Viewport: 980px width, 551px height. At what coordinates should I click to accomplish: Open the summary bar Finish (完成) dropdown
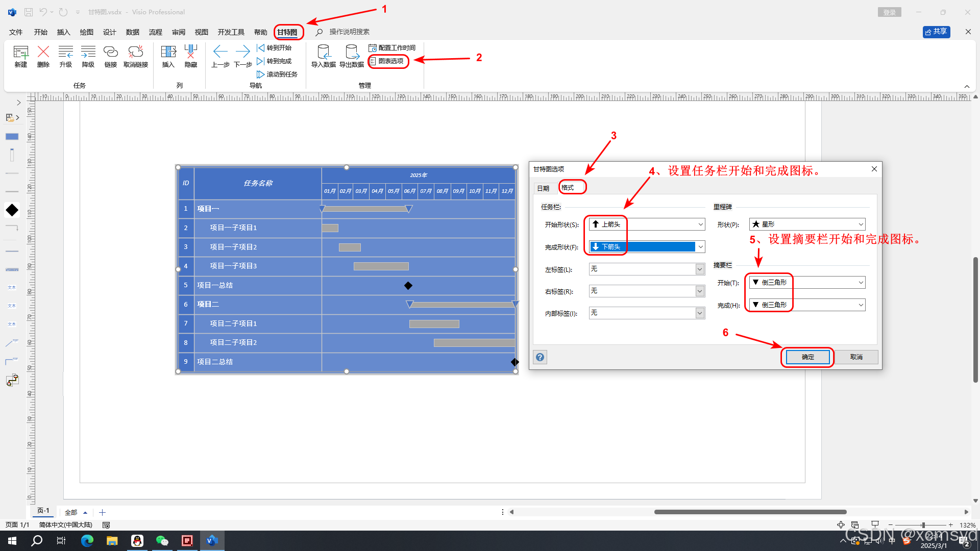(861, 305)
